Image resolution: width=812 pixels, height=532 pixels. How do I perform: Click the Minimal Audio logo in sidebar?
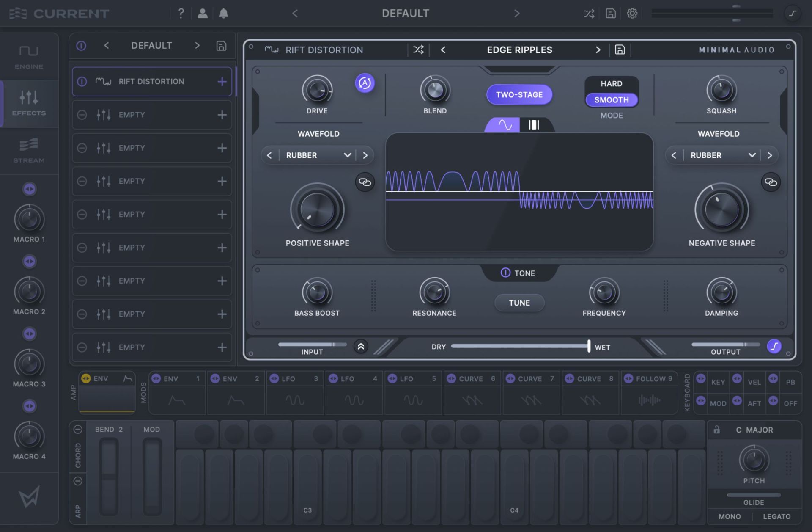29,496
